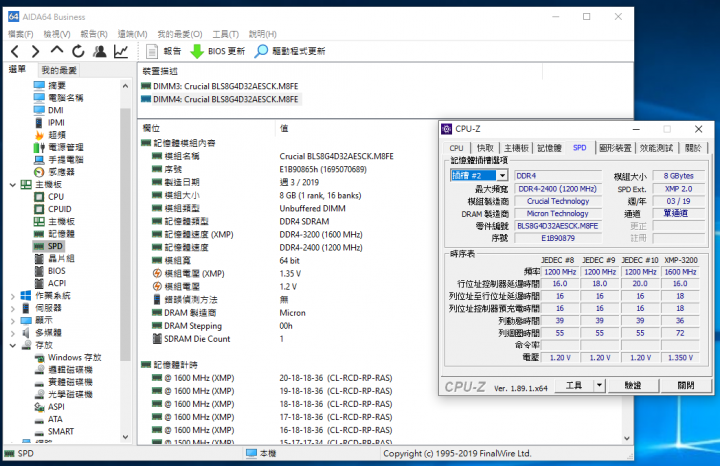
Task: Open the CPU-Z tools dropdown arrow
Action: click(x=599, y=386)
